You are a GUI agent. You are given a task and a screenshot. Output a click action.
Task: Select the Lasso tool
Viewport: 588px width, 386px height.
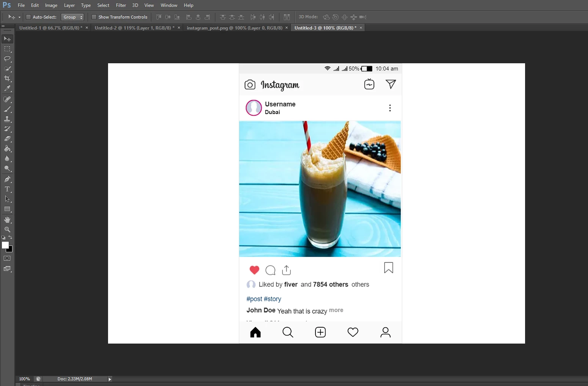pyautogui.click(x=7, y=59)
